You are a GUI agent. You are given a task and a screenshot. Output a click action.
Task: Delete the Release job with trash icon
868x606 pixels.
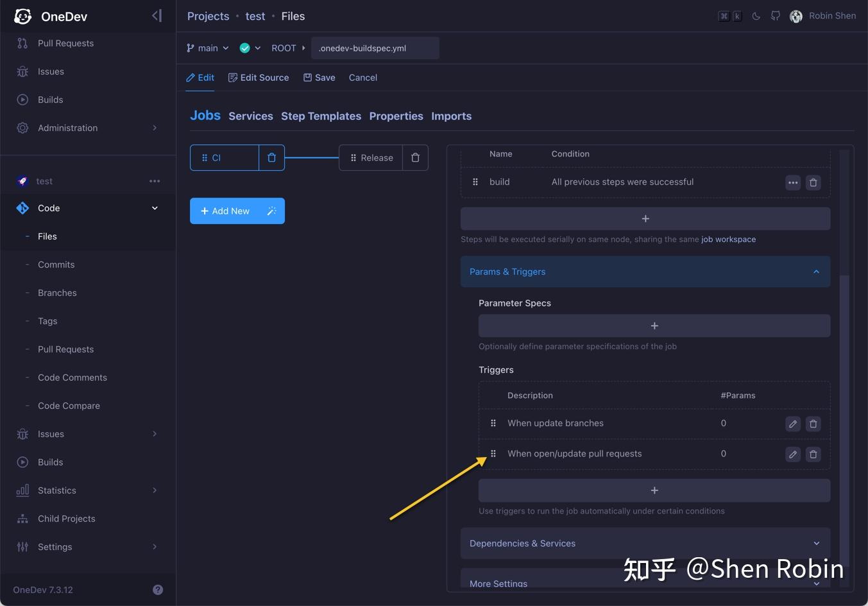415,158
